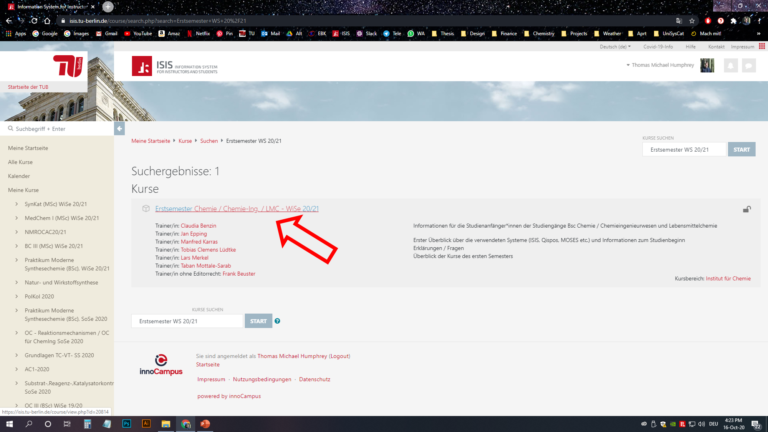
Task: Open trainer Lars Merkel's profile
Action: [x=194, y=258]
